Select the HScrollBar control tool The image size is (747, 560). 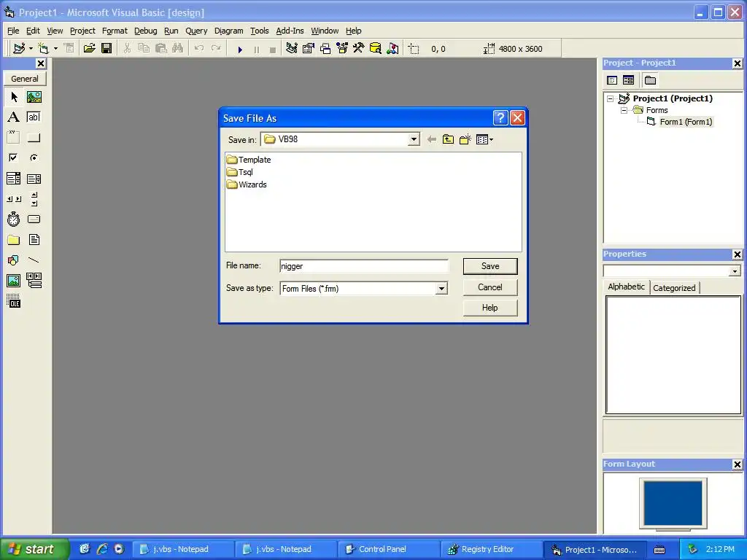pos(14,199)
